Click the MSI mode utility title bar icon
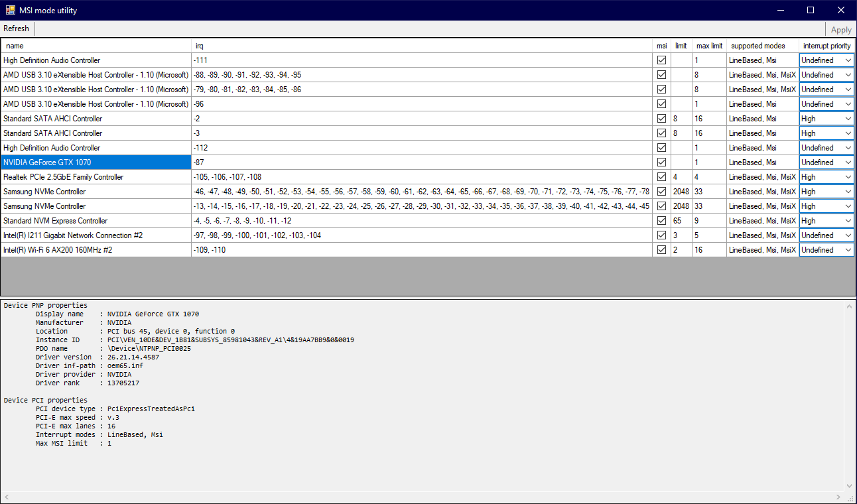The height and width of the screenshot is (504, 857). (11, 10)
